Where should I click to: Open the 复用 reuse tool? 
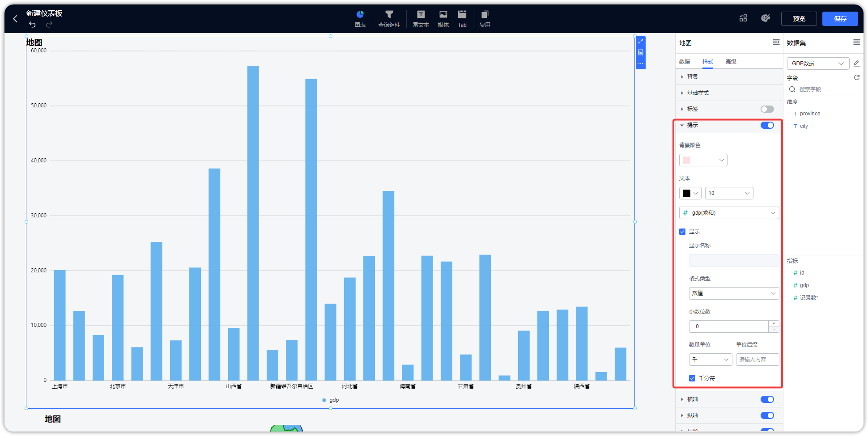[x=485, y=19]
